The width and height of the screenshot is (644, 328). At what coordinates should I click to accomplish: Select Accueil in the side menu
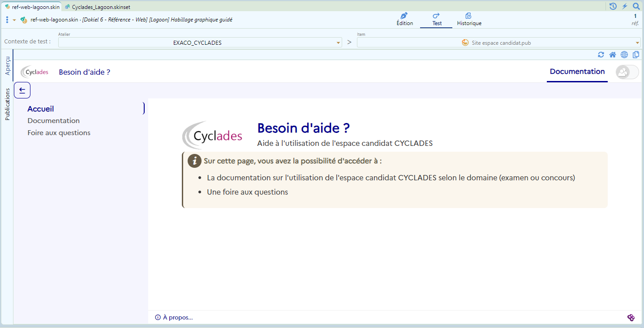[41, 109]
